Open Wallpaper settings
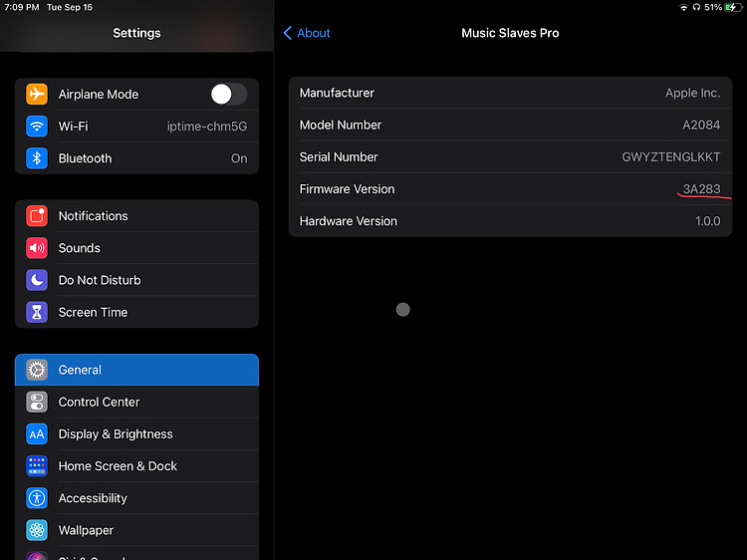 (136, 530)
